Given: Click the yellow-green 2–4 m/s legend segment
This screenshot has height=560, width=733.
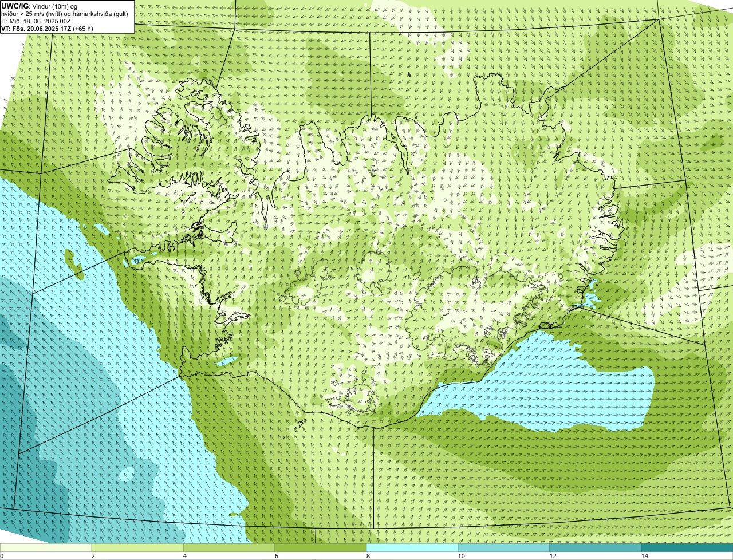Looking at the screenshot, I should click(x=137, y=547).
